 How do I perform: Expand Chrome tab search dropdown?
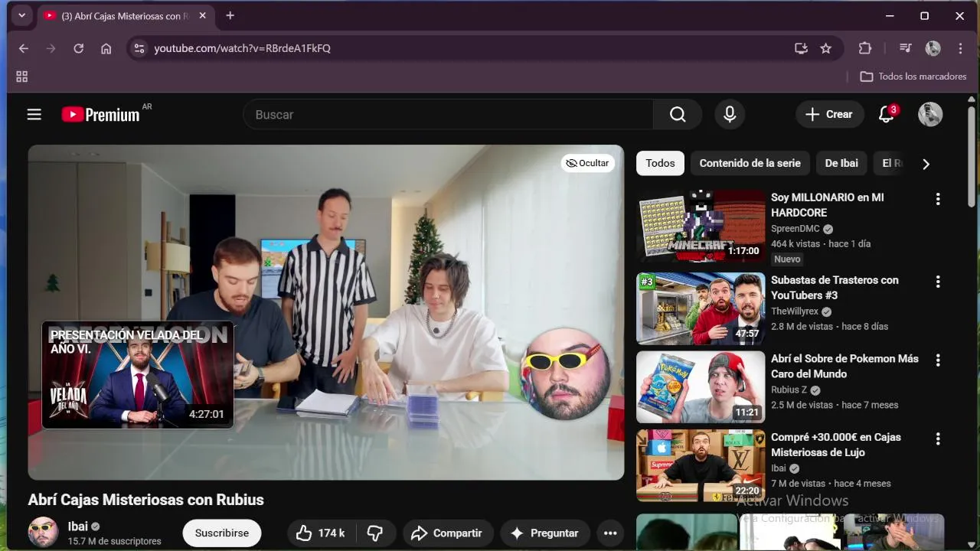point(21,15)
